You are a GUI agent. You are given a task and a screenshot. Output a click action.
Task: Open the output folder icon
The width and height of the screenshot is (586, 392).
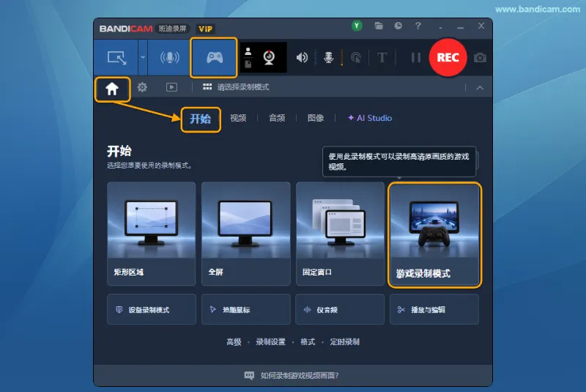click(379, 26)
